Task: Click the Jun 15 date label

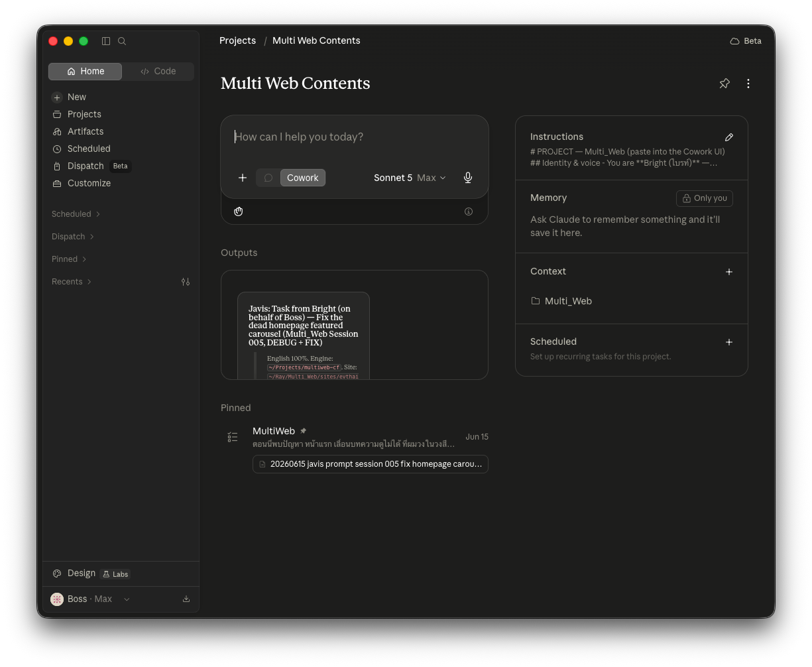Action: coord(477,437)
